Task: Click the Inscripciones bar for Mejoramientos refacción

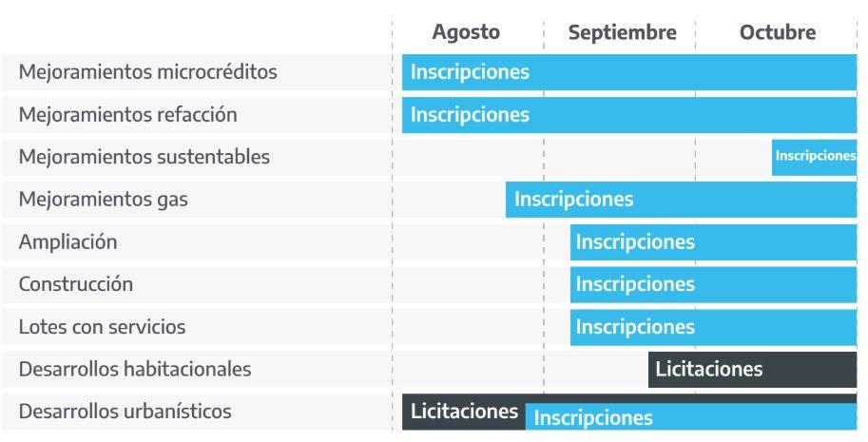Action: click(x=629, y=115)
